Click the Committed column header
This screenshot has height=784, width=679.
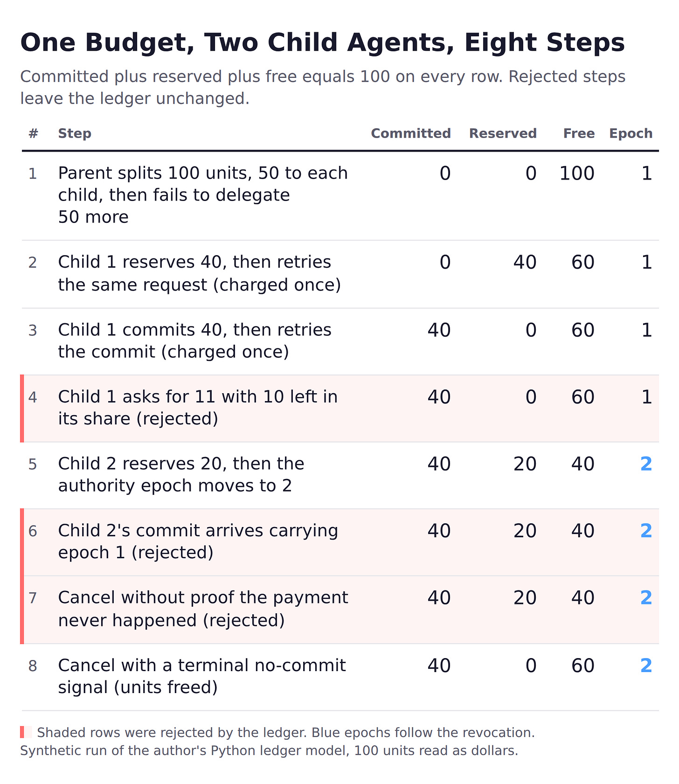(411, 133)
